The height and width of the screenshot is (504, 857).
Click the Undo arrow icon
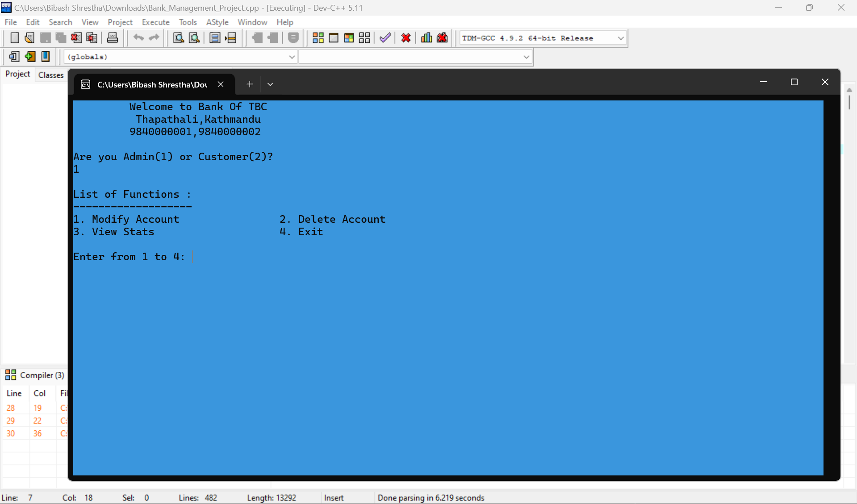tap(138, 38)
